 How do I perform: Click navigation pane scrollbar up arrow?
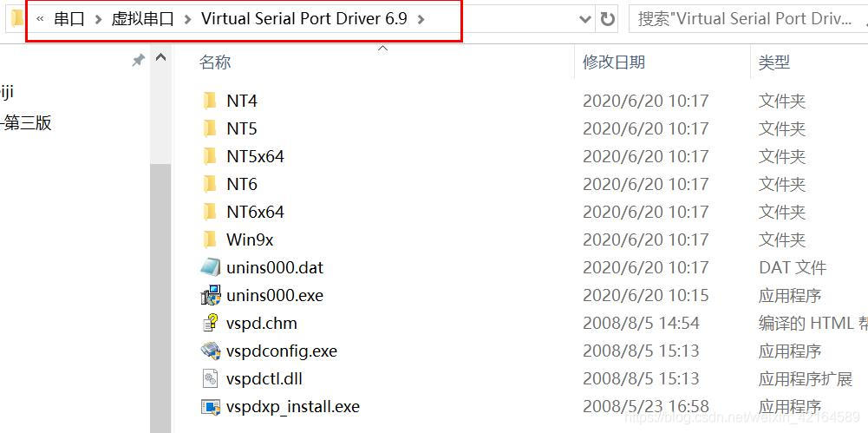point(160,57)
